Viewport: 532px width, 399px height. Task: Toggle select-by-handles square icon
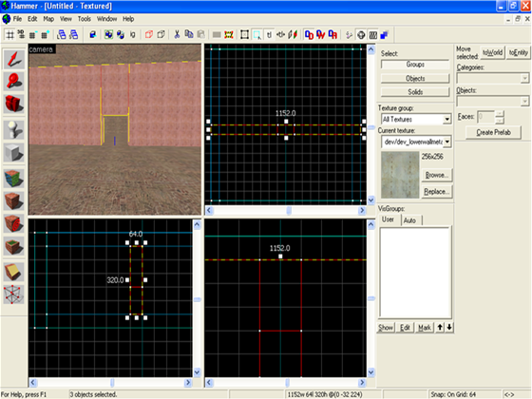click(245, 34)
